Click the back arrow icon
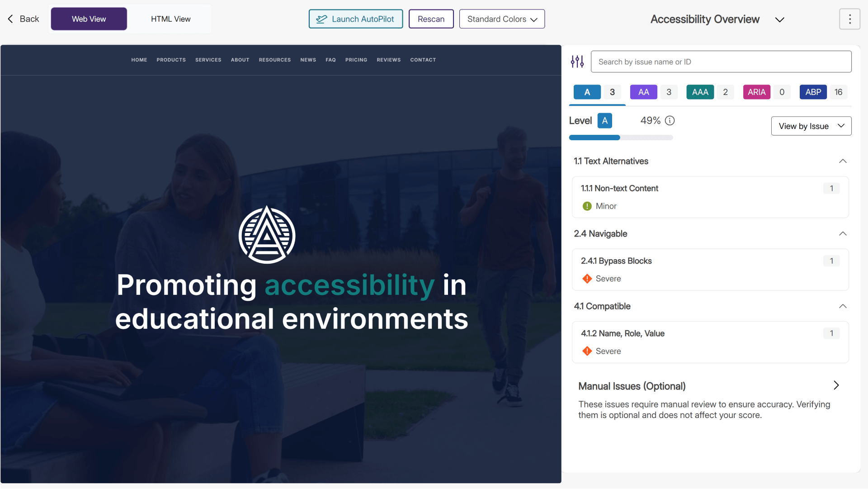This screenshot has height=489, width=868. pos(10,19)
